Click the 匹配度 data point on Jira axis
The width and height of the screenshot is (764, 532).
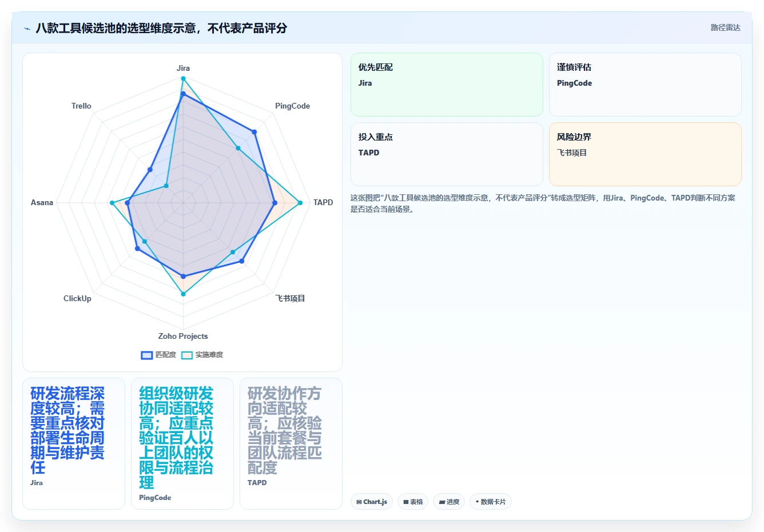(x=183, y=94)
